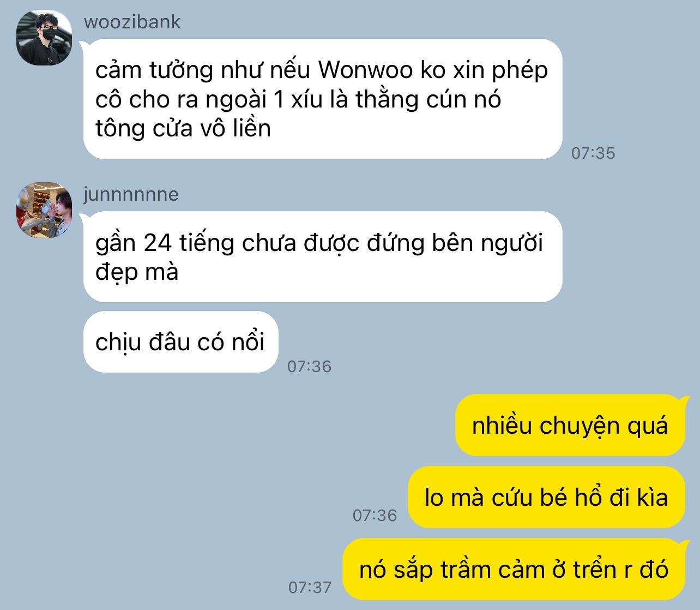The height and width of the screenshot is (610, 700).
Task: Tap woozibank's message about Wonwoo xin phép
Action: [323, 99]
